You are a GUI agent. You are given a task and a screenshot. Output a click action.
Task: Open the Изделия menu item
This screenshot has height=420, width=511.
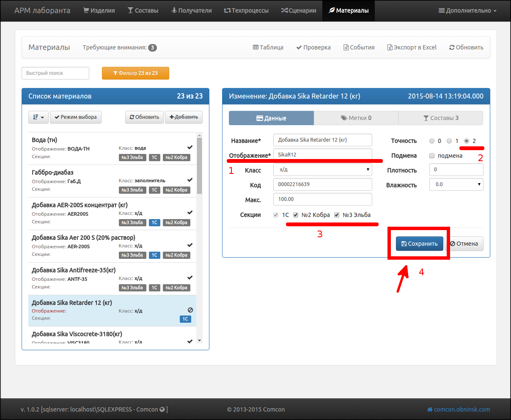(99, 11)
